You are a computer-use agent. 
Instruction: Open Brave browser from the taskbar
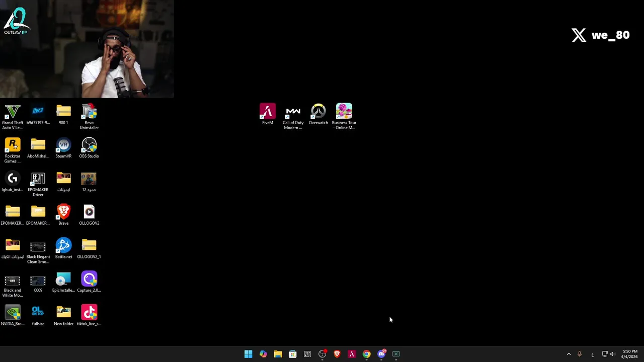337,354
